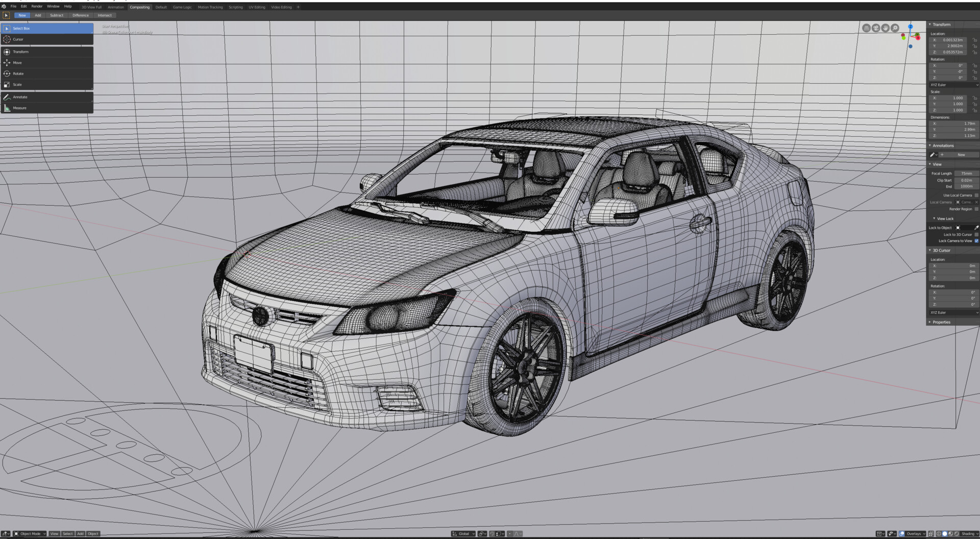This screenshot has width=980, height=539.
Task: Choose the Move tool
Action: [47, 63]
